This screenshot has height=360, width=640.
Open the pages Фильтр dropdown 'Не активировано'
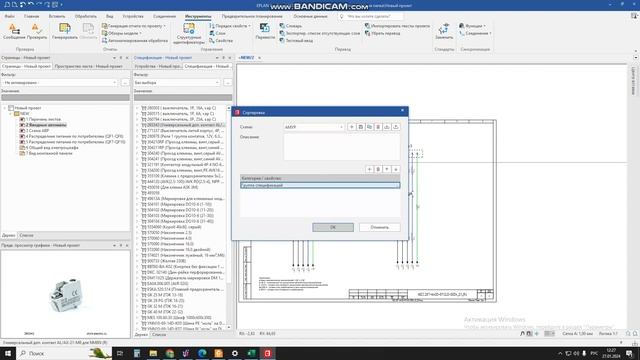(60, 82)
